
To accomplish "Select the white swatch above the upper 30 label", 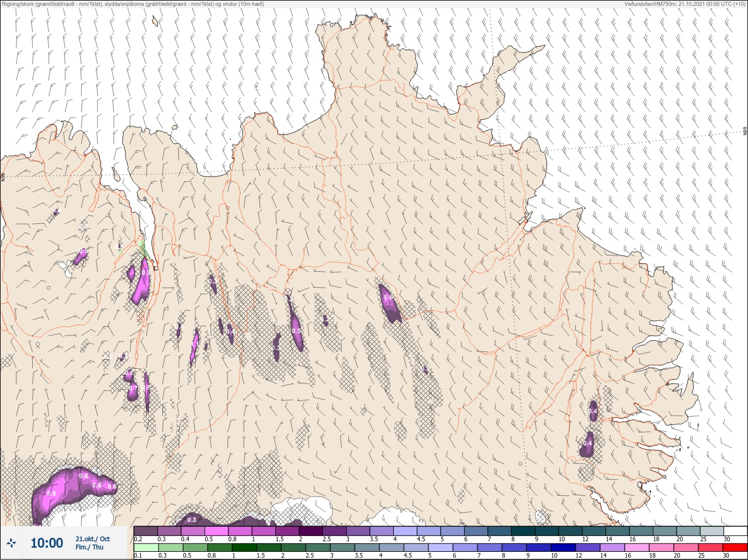I will click(x=735, y=531).
